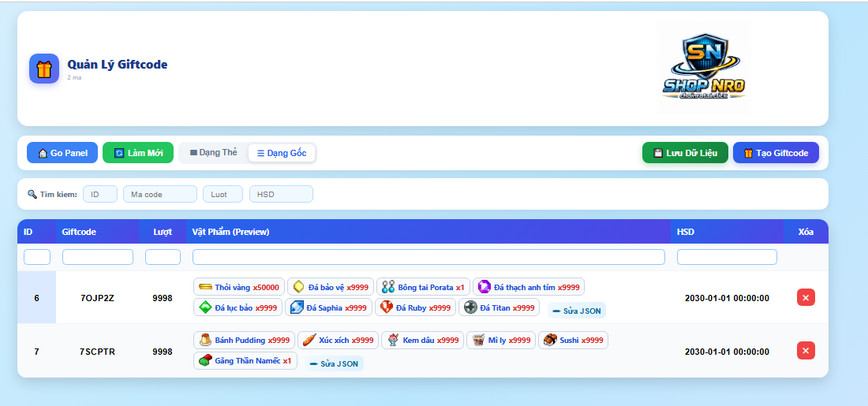Click the Đá lục bảo emerald icon
The height and width of the screenshot is (406, 868).
pyautogui.click(x=205, y=307)
